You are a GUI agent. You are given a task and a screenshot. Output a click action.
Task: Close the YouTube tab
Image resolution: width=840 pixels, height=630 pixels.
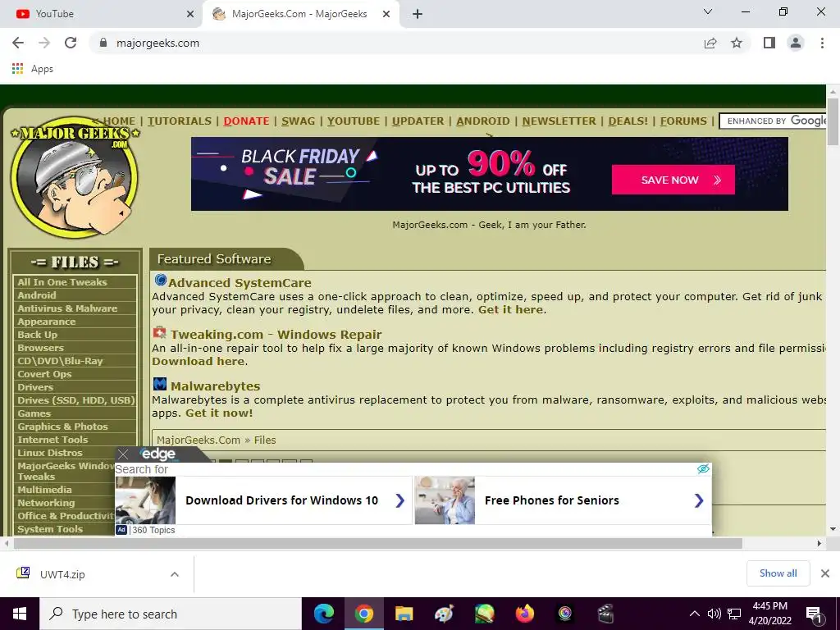point(190,14)
